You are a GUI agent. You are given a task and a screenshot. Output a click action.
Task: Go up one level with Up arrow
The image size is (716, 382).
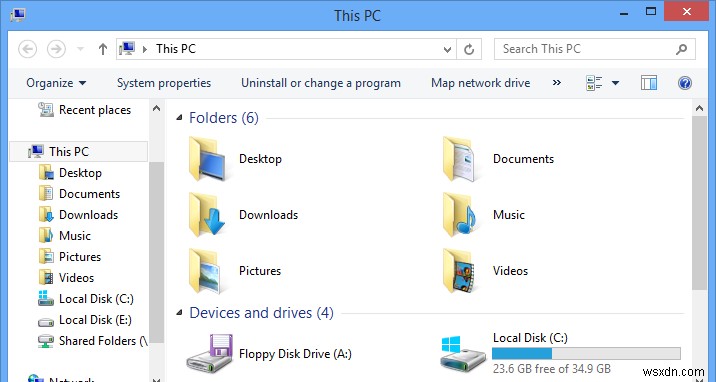coord(103,49)
